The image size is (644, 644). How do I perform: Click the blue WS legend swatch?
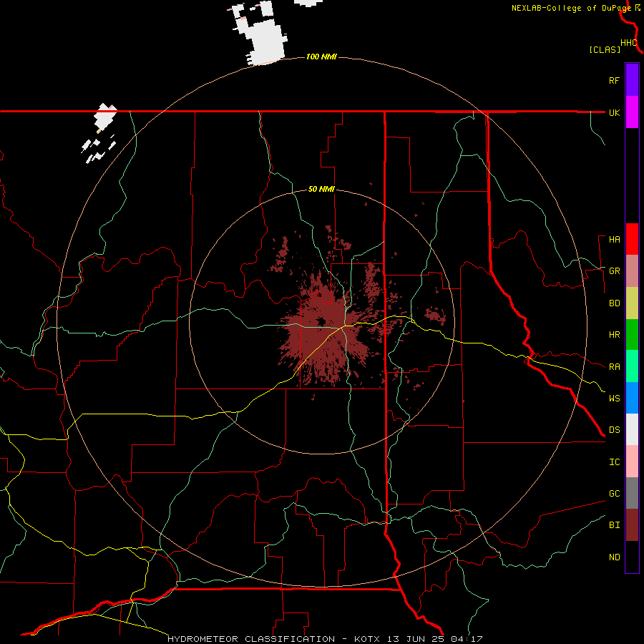tap(632, 398)
